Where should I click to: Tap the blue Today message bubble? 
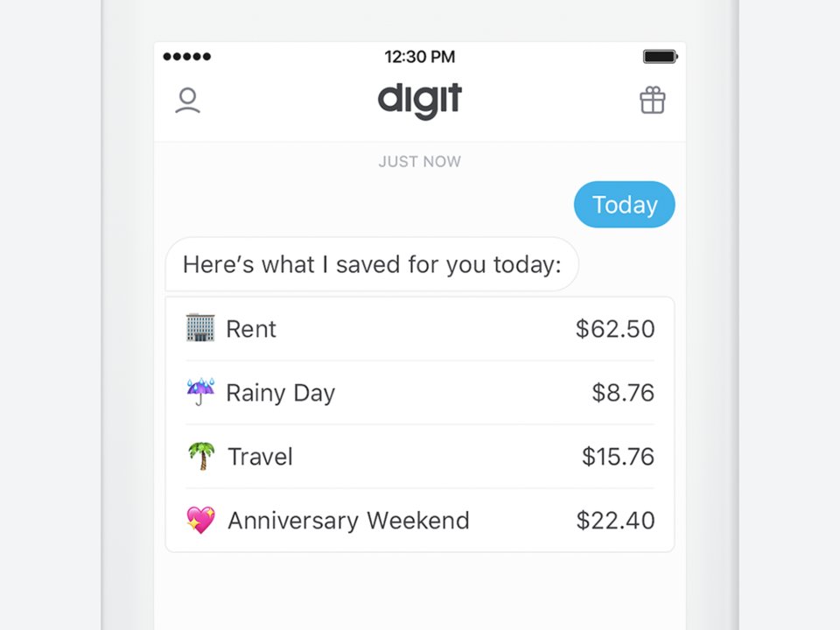(x=625, y=205)
